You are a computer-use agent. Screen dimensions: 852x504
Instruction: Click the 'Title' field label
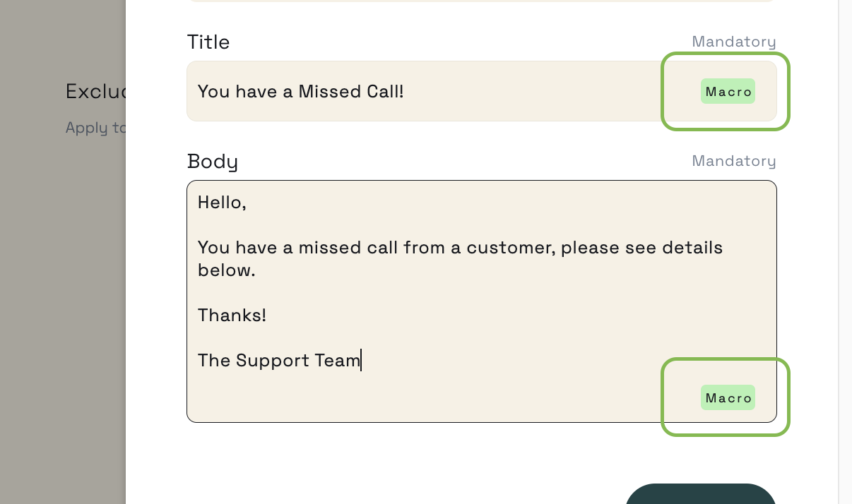click(x=208, y=42)
